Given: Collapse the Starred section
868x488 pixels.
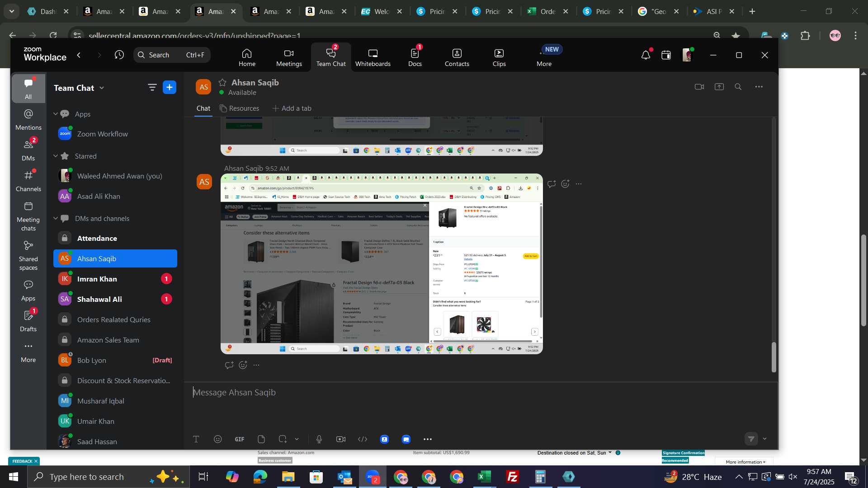Looking at the screenshot, I should pyautogui.click(x=56, y=156).
